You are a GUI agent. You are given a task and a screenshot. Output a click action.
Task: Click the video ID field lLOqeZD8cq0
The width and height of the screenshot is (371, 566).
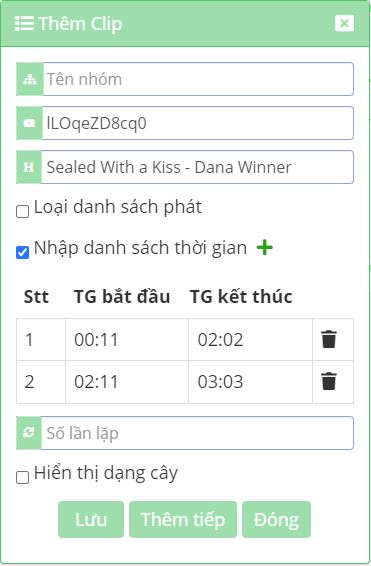198,123
